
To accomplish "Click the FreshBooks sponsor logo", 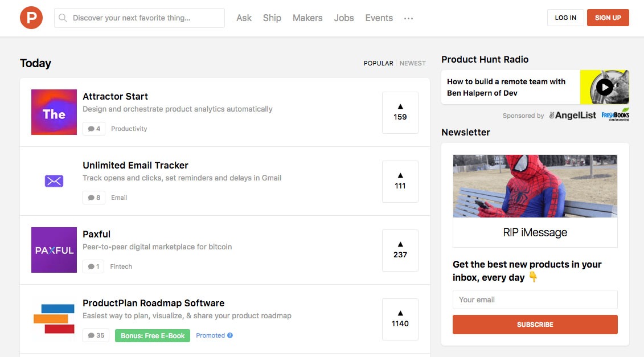I will (x=615, y=115).
